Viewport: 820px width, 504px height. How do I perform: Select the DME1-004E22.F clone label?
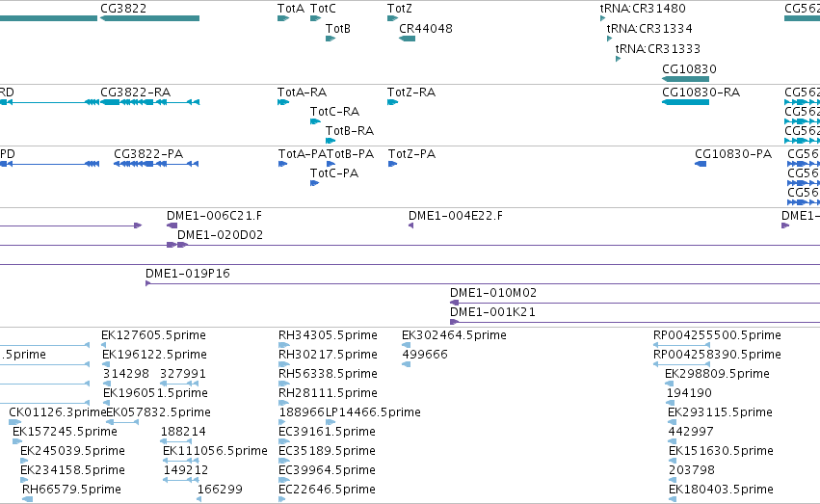[456, 216]
